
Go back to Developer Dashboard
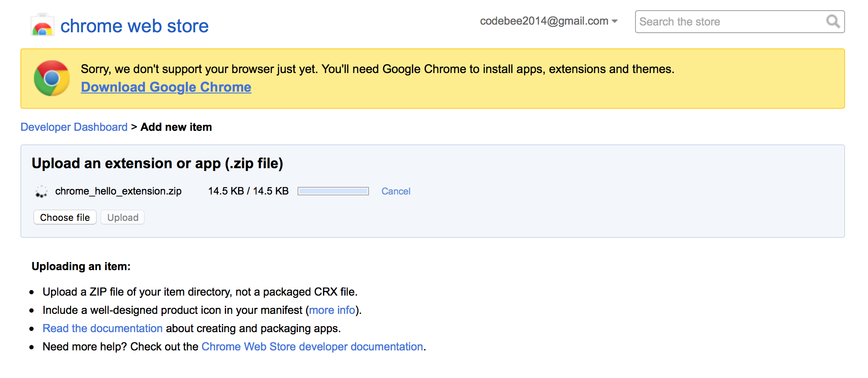click(x=74, y=127)
